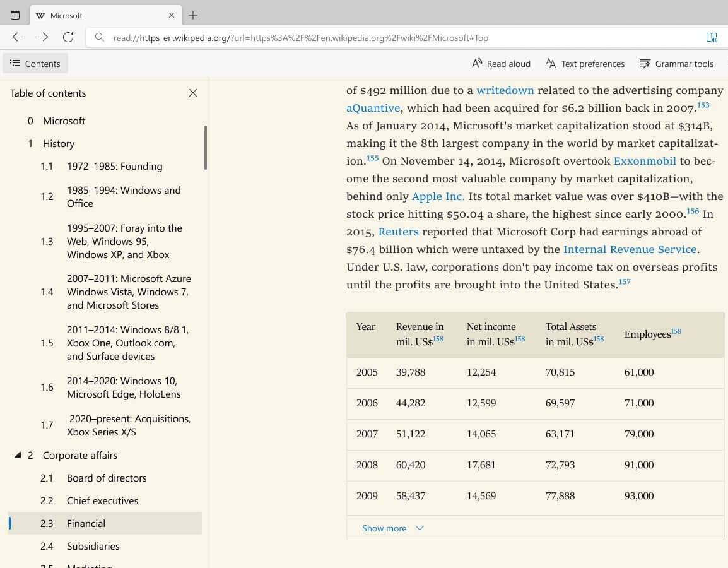The image size is (728, 568).
Task: Open a new browser tab
Action: pyautogui.click(x=193, y=15)
